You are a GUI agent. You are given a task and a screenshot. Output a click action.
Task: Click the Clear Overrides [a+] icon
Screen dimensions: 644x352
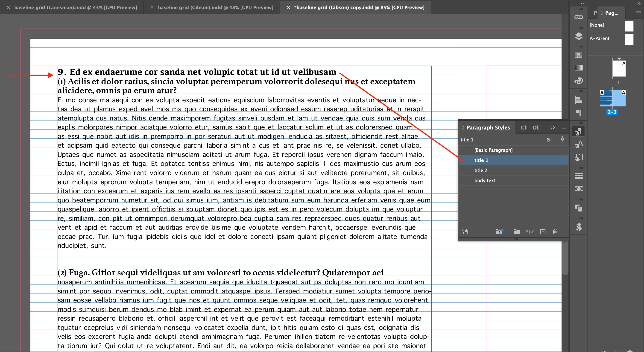pyautogui.click(x=549, y=140)
